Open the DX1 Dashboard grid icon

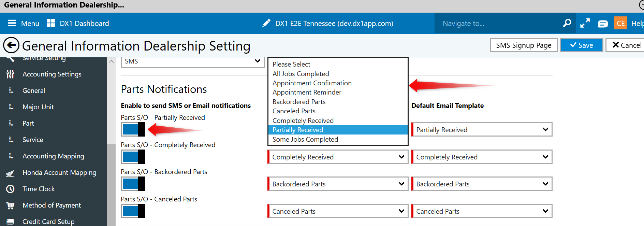51,23
